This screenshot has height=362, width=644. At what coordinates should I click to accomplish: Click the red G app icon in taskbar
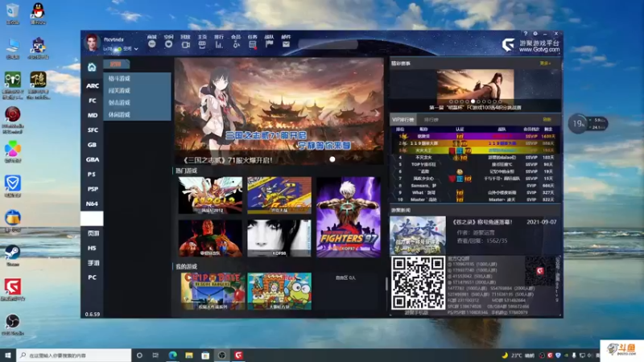coord(238,355)
